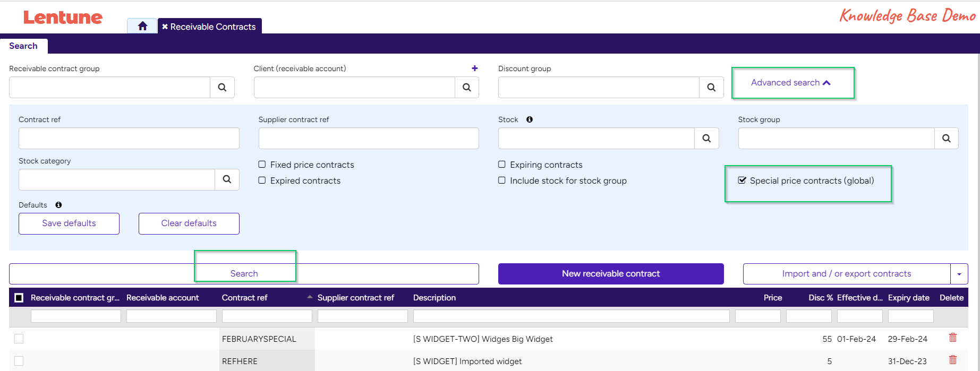The height and width of the screenshot is (371, 980).
Task: Delete the REFHERE contract with trash icon
Action: click(953, 360)
